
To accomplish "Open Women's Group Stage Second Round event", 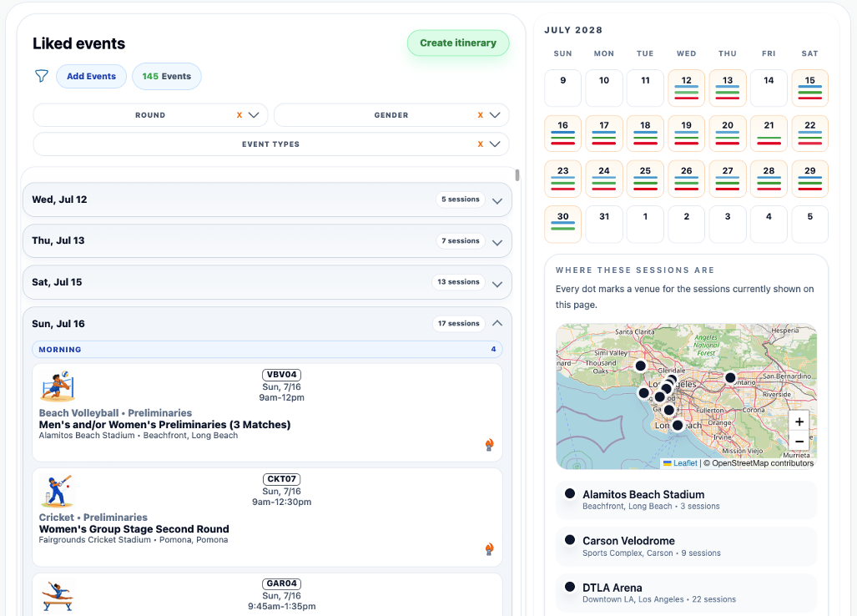I will tap(134, 529).
